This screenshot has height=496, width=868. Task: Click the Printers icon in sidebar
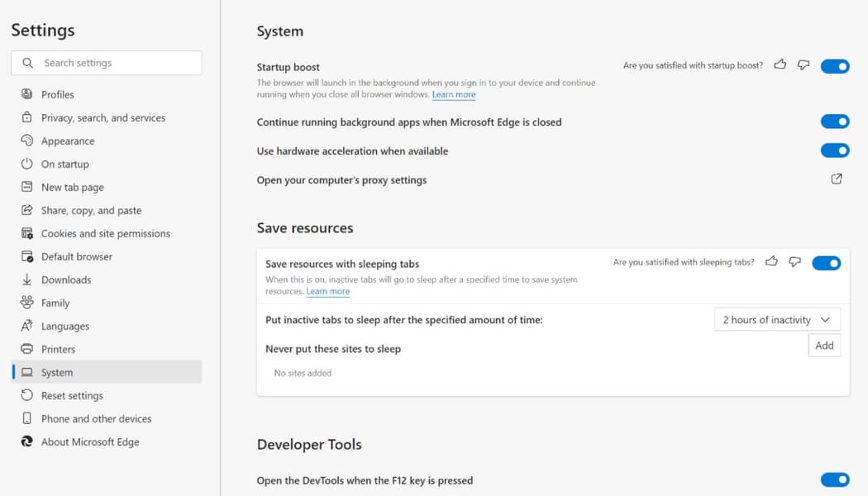(26, 349)
